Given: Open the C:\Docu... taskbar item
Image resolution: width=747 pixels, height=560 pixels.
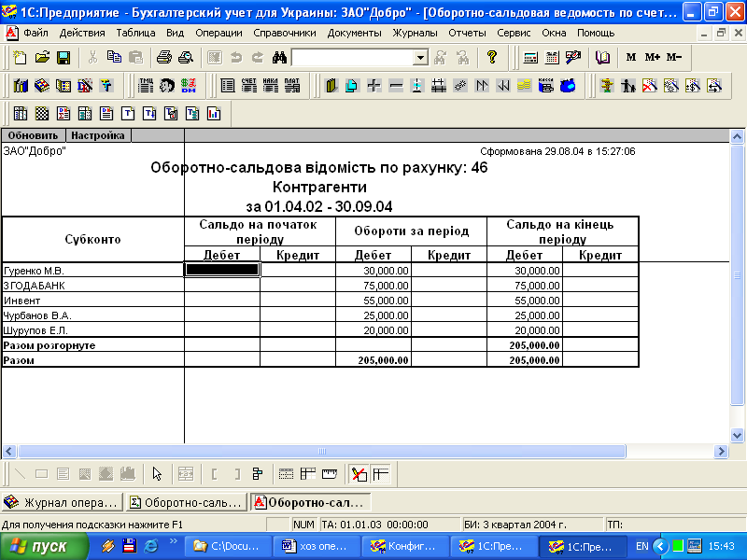Looking at the screenshot, I should (227, 546).
